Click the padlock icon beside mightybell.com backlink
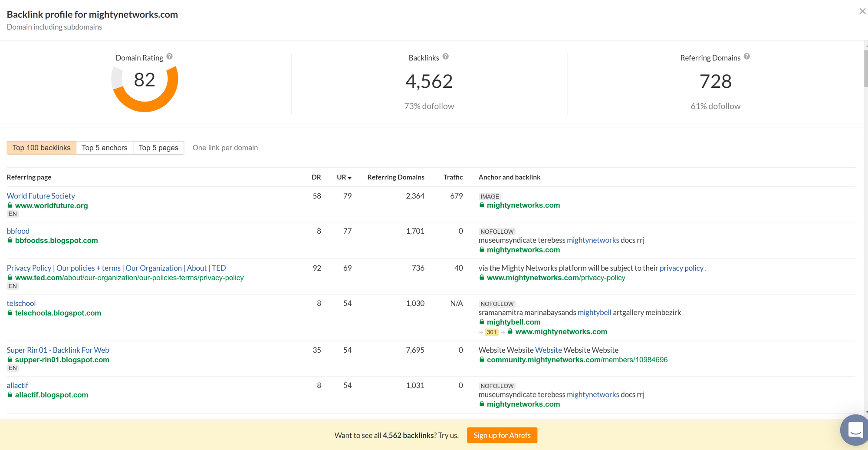 482,322
